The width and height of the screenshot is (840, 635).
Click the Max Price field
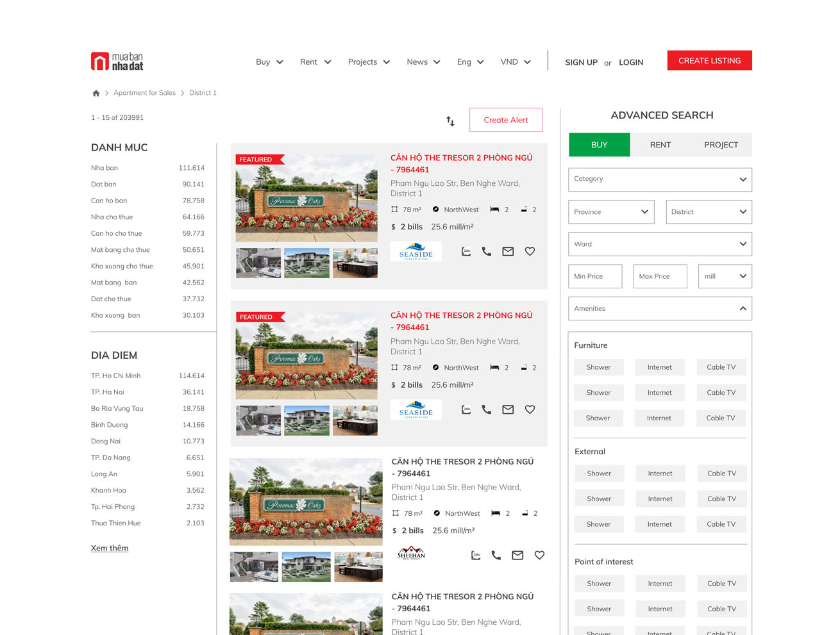[660, 276]
